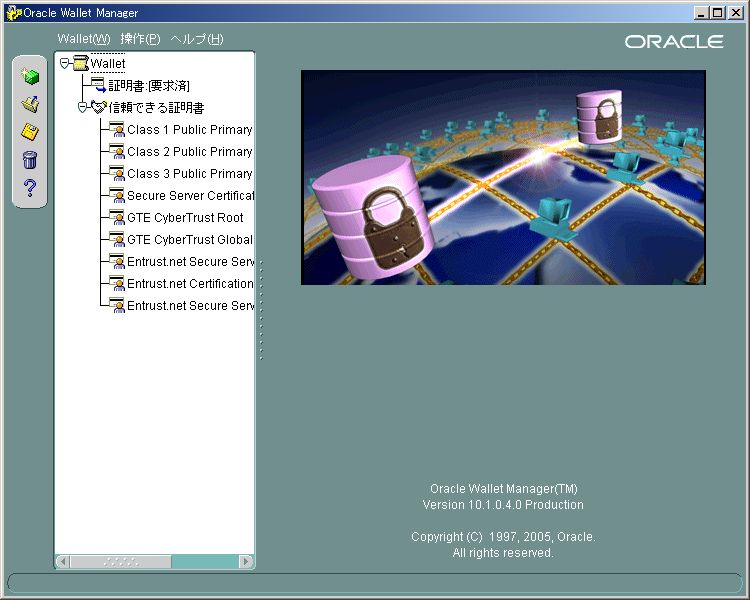Open the Wallet(W) menu

84,39
